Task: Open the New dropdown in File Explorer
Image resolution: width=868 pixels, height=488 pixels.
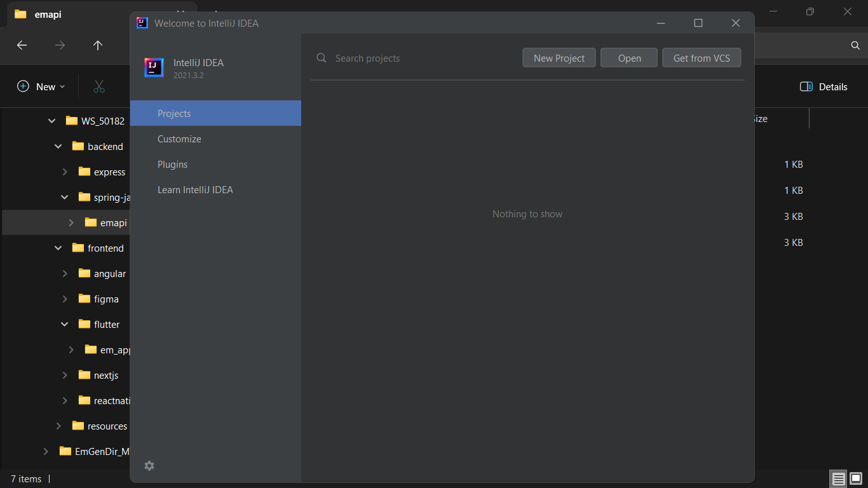Action: tap(41, 86)
